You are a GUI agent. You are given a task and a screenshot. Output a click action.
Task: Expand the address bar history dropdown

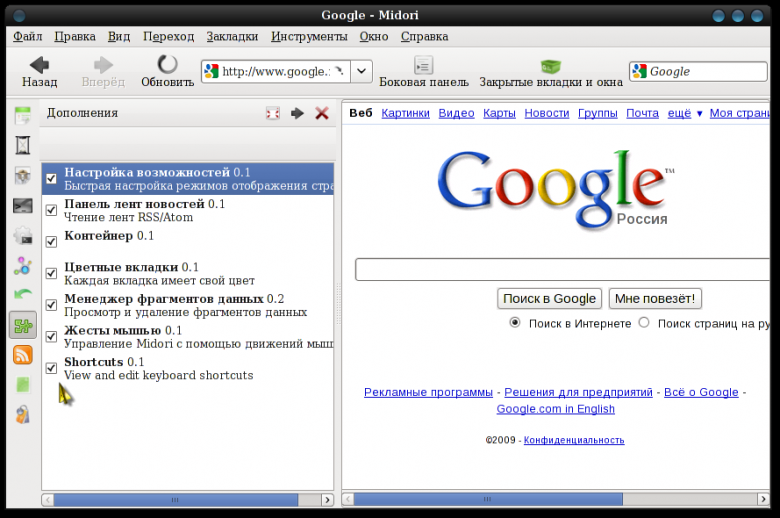pyautogui.click(x=361, y=71)
